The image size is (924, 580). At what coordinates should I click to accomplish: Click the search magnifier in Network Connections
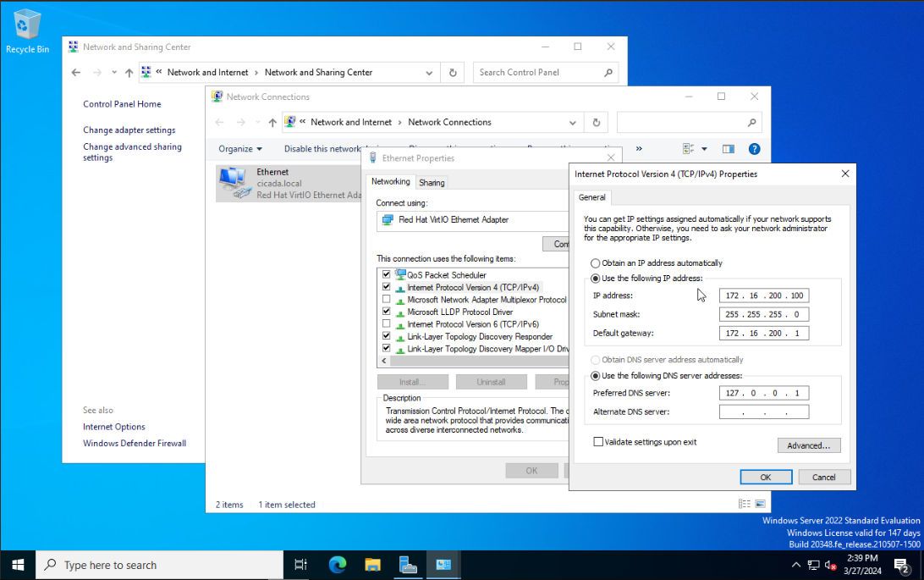[x=751, y=123]
